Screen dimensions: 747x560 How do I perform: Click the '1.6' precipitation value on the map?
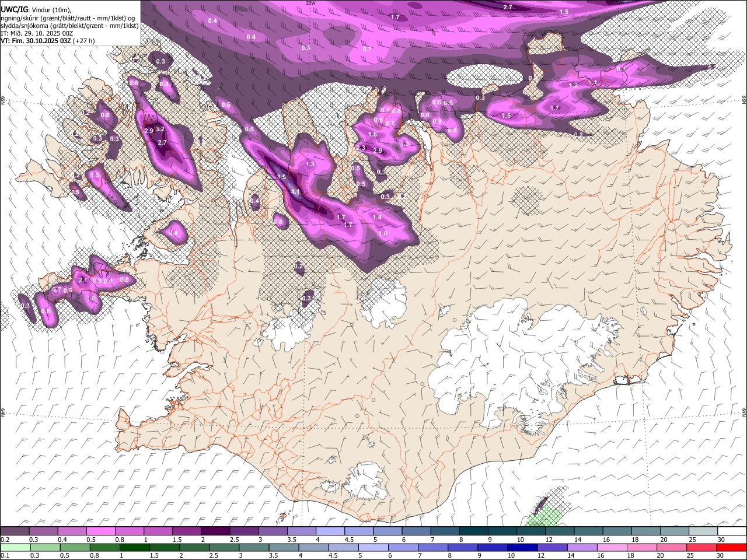[373, 135]
